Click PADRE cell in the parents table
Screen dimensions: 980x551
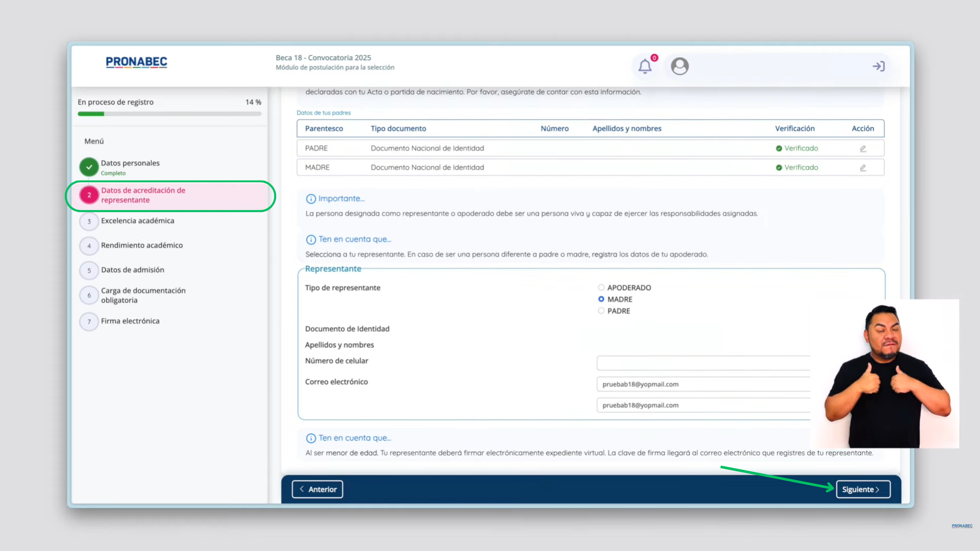pos(316,148)
